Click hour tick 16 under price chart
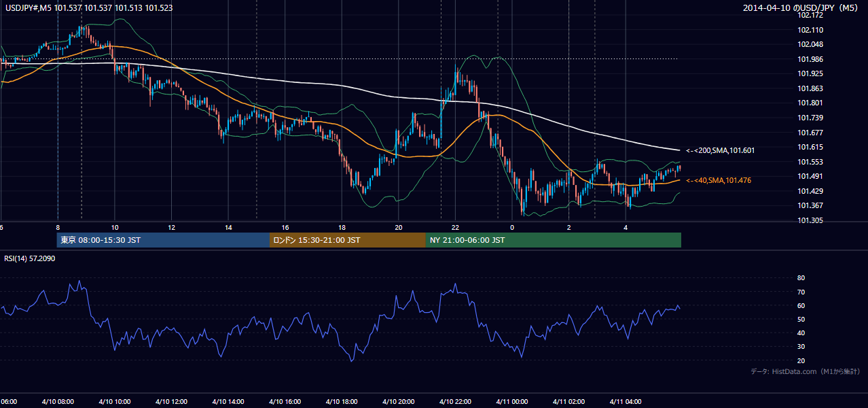Viewport: 868px width, 408px height. click(285, 228)
